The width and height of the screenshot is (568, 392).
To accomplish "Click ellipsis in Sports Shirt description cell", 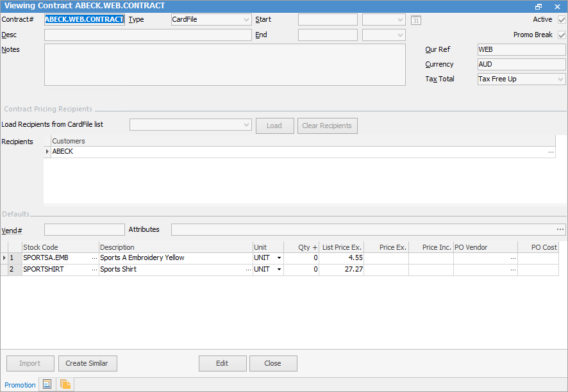I will 249,270.
